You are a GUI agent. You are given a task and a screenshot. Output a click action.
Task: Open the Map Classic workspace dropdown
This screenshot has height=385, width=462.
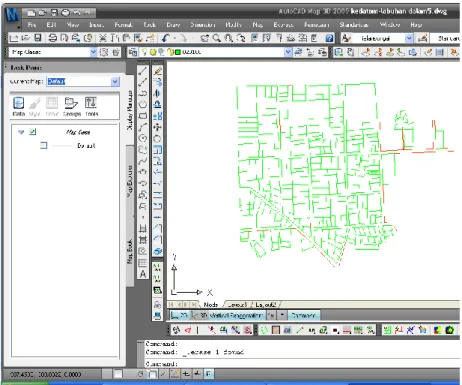pyautogui.click(x=93, y=52)
